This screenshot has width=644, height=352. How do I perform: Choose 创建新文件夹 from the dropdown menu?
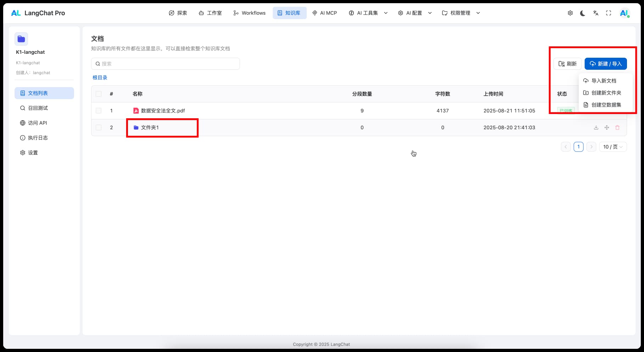[606, 93]
